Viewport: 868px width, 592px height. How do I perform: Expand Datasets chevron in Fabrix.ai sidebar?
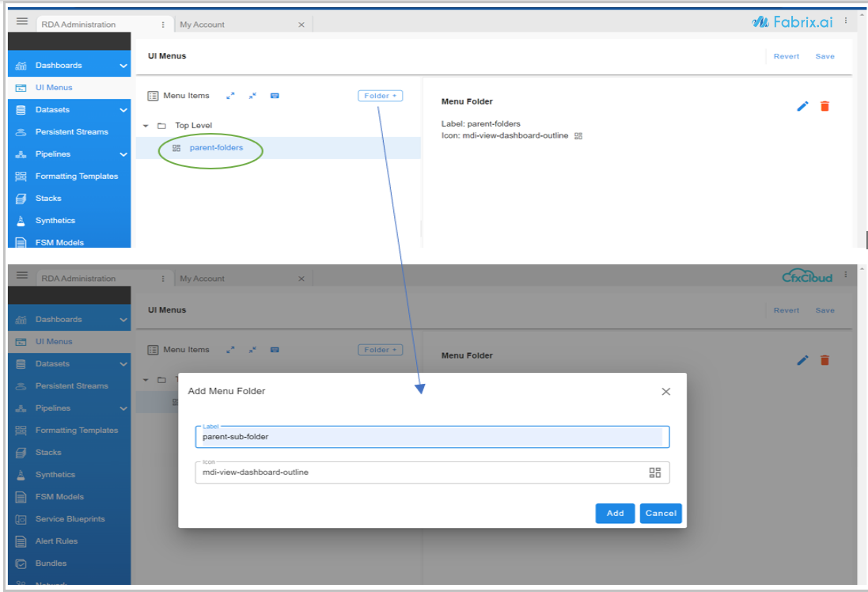tap(123, 110)
